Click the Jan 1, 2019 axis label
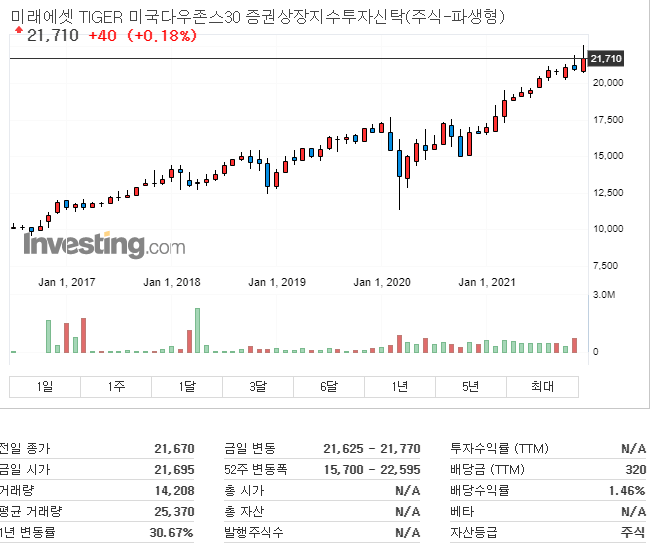This screenshot has height=548, width=650. point(277,282)
